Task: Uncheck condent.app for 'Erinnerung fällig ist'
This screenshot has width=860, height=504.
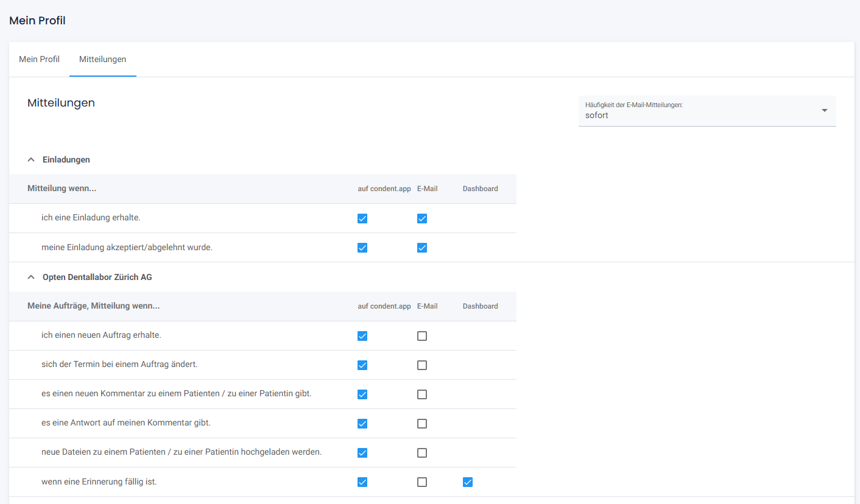Action: [362, 482]
